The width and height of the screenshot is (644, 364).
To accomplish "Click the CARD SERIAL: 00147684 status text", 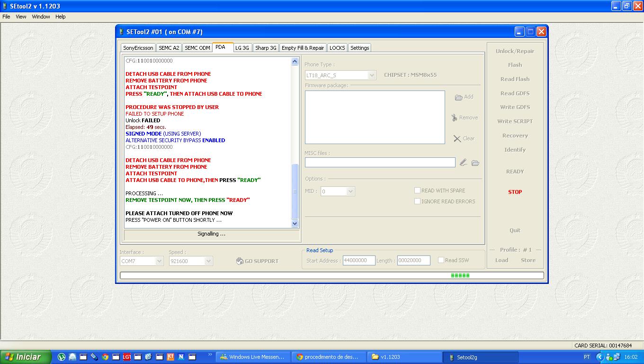I will 603,346.
